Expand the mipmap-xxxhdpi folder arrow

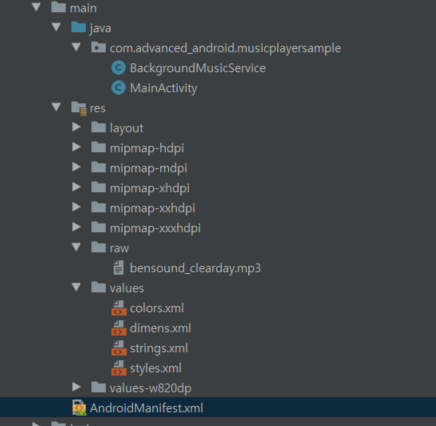coord(76,227)
